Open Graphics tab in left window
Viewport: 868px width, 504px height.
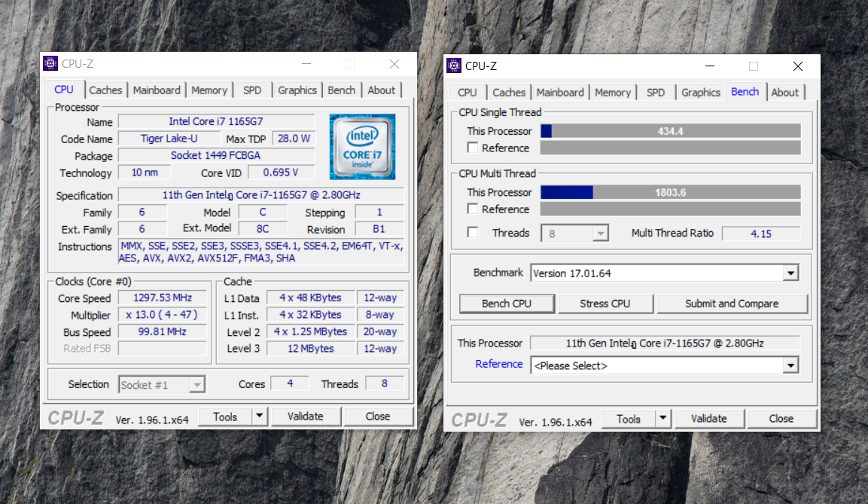[297, 90]
